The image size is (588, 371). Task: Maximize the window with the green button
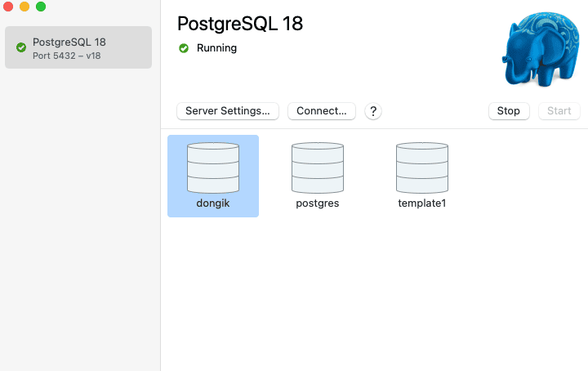(41, 7)
